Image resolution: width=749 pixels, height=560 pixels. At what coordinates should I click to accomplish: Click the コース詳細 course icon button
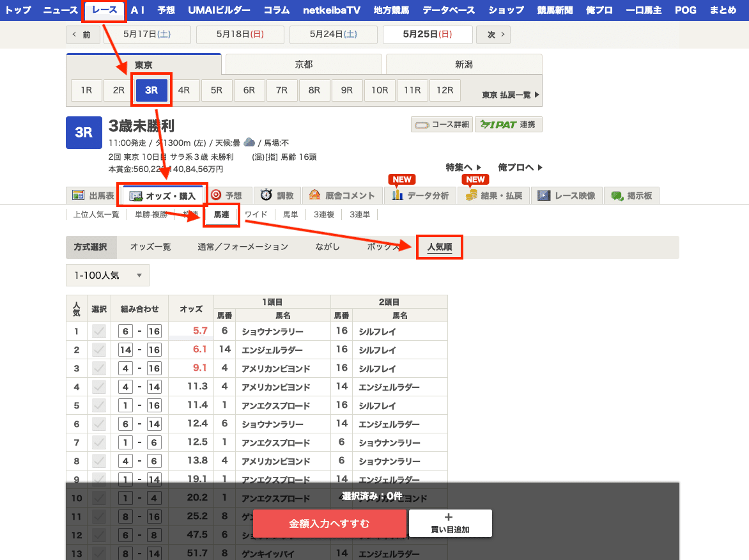pyautogui.click(x=442, y=125)
